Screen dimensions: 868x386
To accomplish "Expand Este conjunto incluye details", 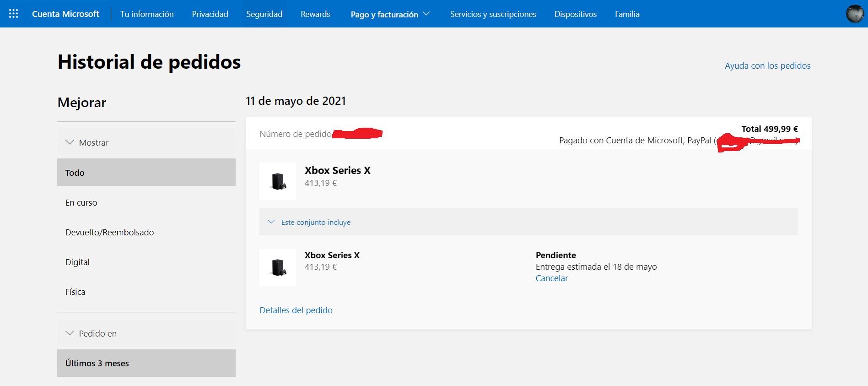I will tap(316, 222).
